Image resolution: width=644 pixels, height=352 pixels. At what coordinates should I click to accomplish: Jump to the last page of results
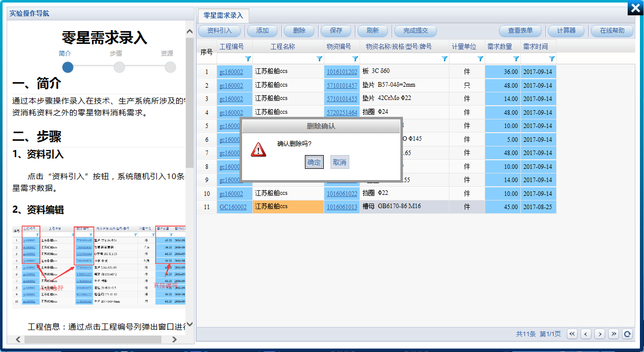[x=614, y=334]
